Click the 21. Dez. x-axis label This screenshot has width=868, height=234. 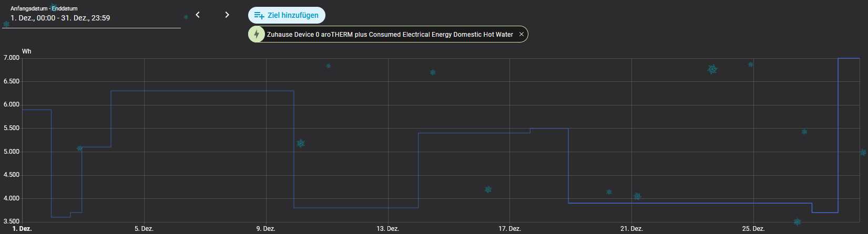(631, 229)
